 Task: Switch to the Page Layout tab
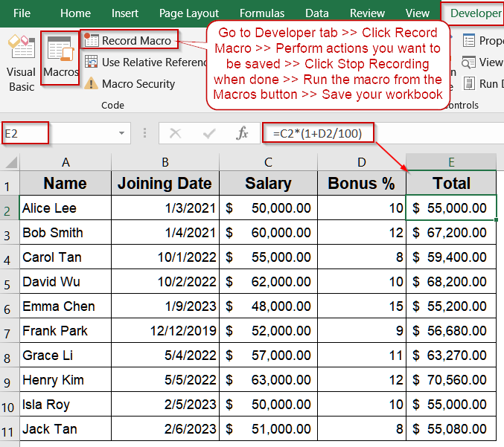click(x=189, y=13)
